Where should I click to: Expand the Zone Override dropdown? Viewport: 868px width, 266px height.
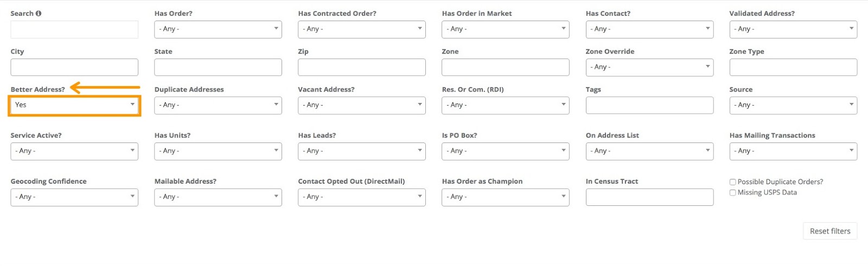(x=649, y=67)
